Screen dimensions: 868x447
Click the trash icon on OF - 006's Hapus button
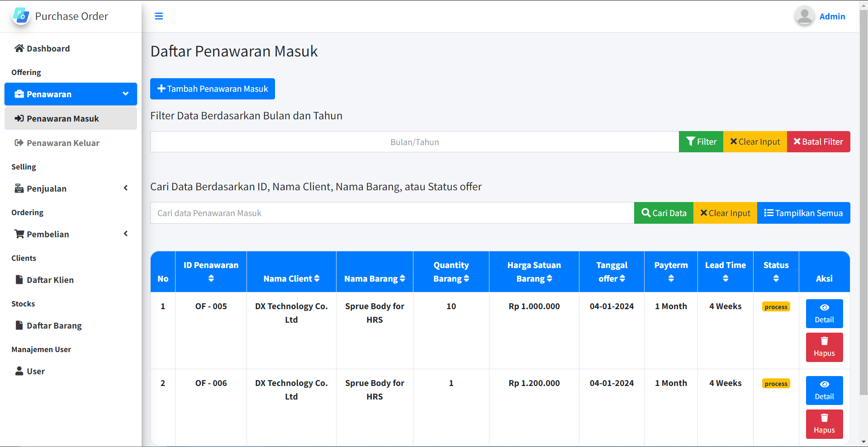(824, 418)
